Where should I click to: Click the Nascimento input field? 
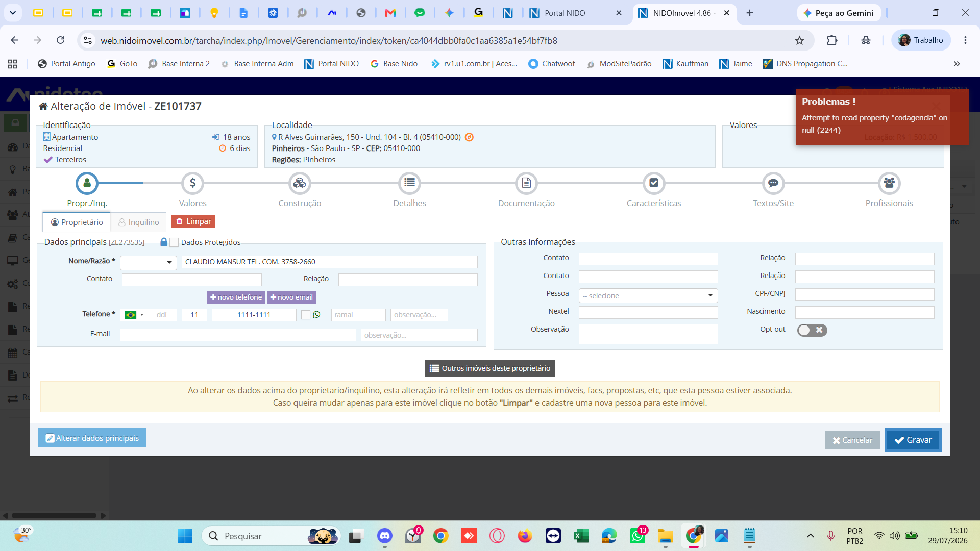click(865, 312)
